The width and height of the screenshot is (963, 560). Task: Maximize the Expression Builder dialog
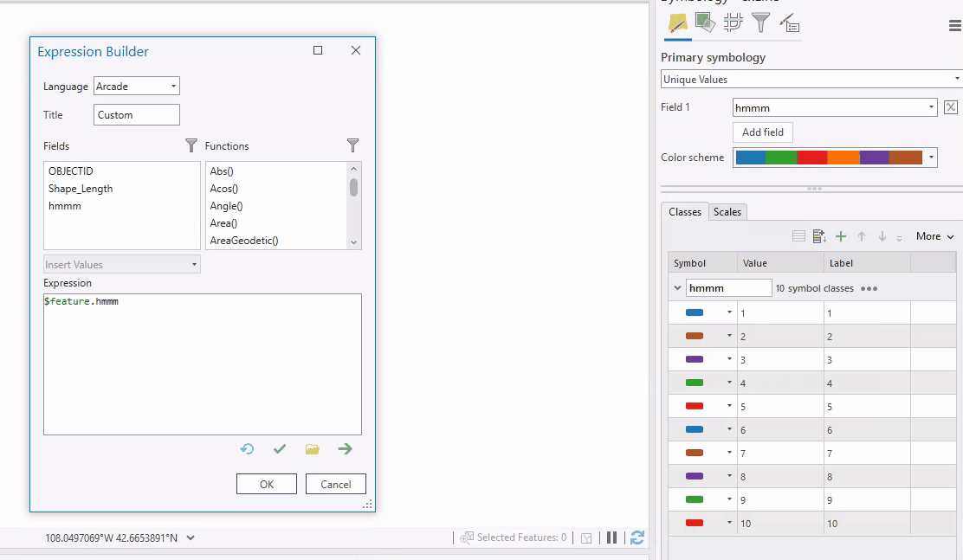point(318,50)
